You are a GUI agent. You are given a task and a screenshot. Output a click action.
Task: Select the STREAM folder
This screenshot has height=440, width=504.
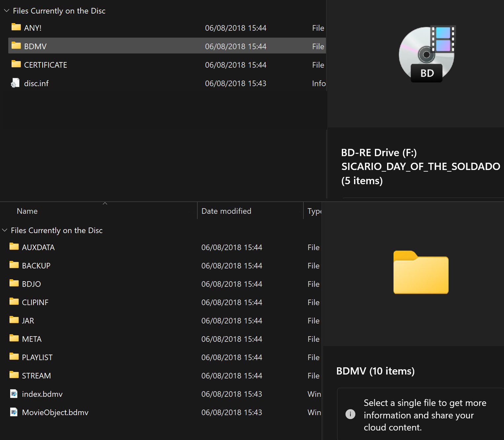coord(36,376)
